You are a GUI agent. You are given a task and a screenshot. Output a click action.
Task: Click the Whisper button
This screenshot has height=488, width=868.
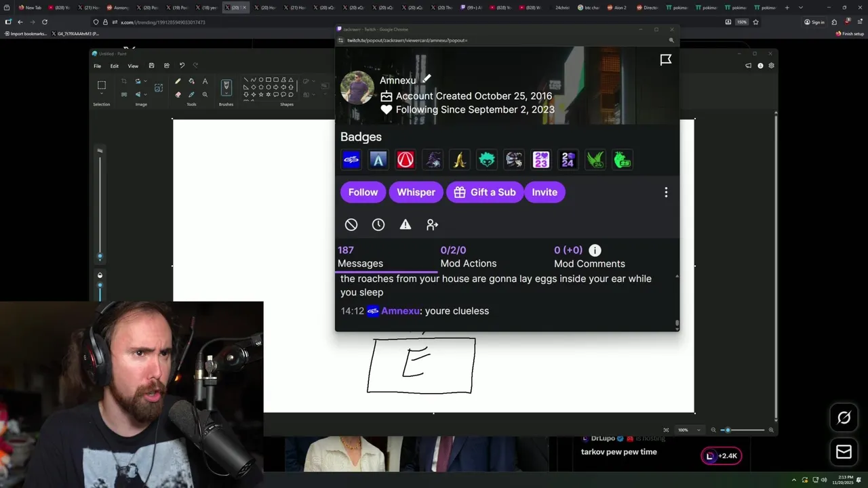point(416,192)
